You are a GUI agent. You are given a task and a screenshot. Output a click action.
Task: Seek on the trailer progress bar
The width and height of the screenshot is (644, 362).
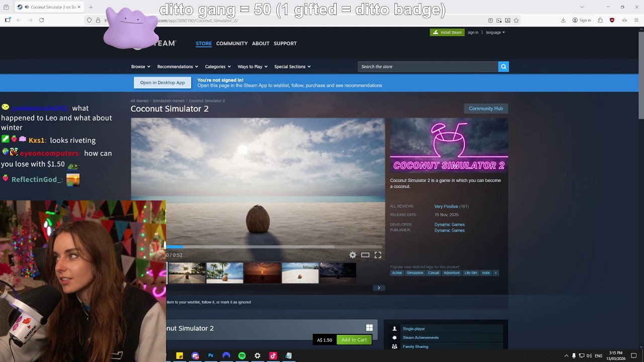274,247
